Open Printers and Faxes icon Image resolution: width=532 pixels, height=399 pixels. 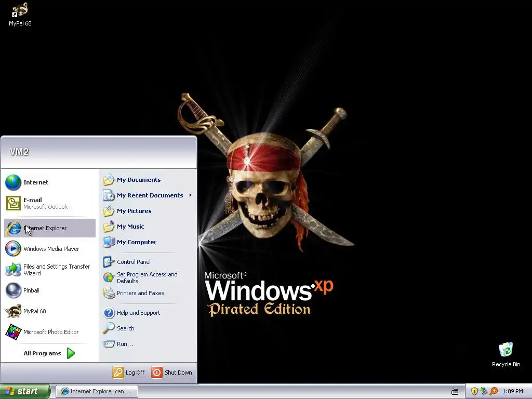(x=109, y=293)
